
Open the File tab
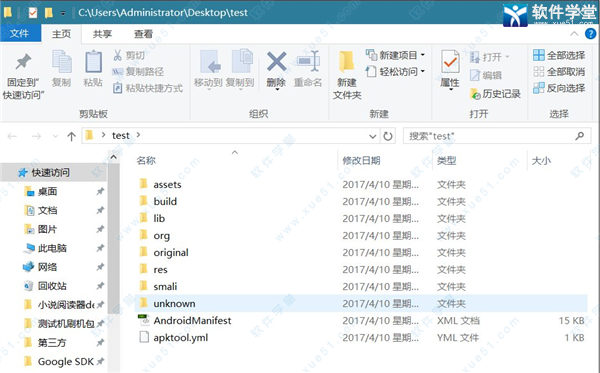coord(20,34)
